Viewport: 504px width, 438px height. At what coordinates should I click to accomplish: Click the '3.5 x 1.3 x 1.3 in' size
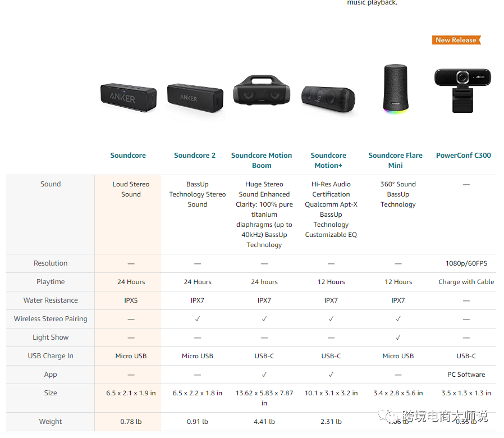click(x=466, y=393)
